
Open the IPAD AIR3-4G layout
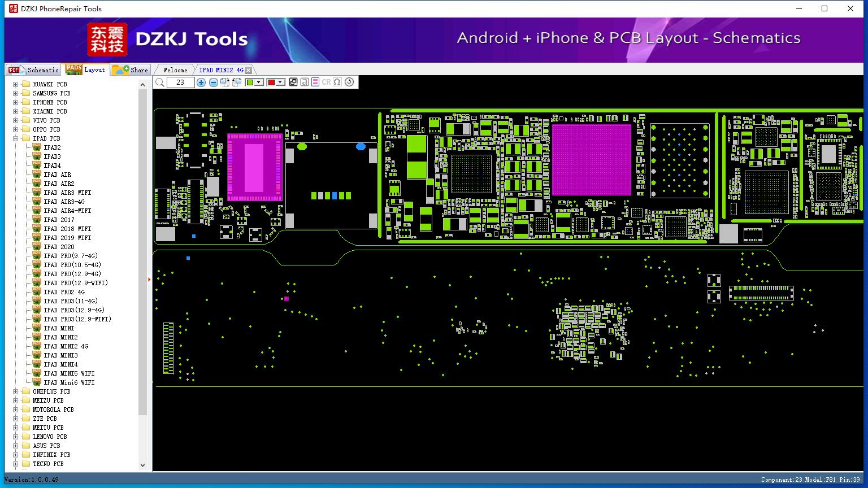point(64,202)
